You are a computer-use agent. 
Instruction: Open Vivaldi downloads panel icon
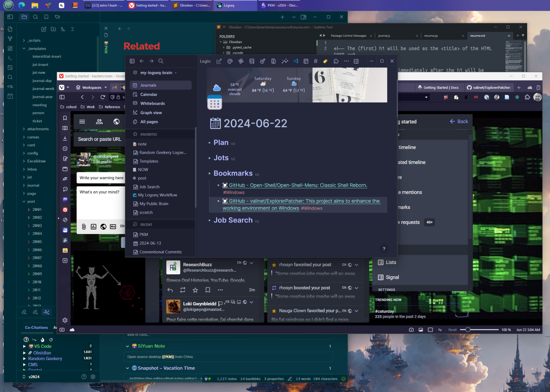point(65,138)
